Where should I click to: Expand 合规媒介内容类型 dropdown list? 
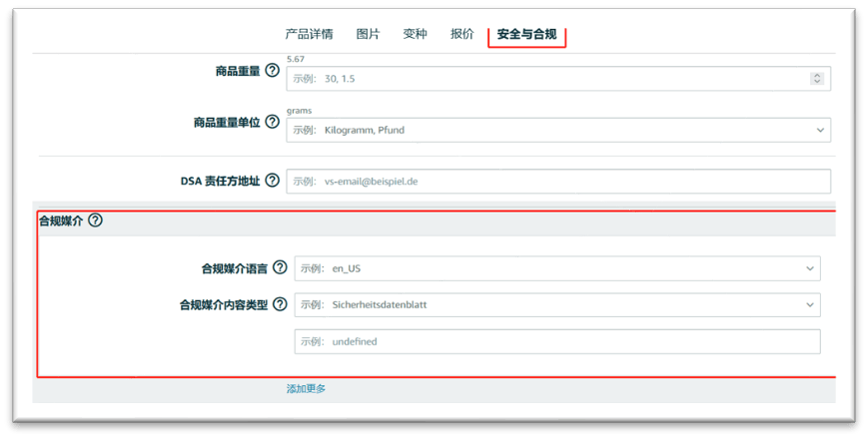click(x=809, y=304)
